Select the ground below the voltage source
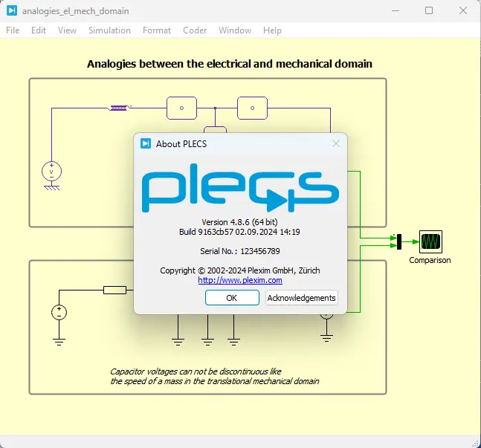This screenshot has width=481, height=448. pos(59,342)
